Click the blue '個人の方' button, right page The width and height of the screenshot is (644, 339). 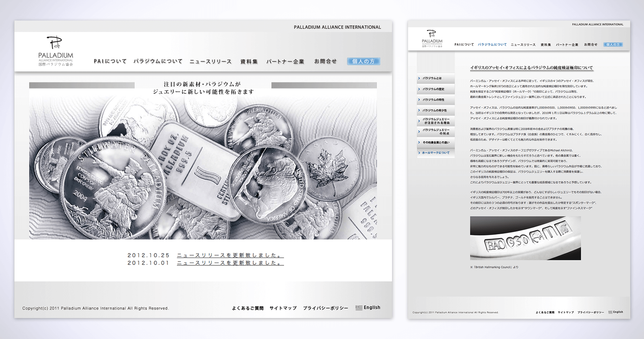click(613, 45)
